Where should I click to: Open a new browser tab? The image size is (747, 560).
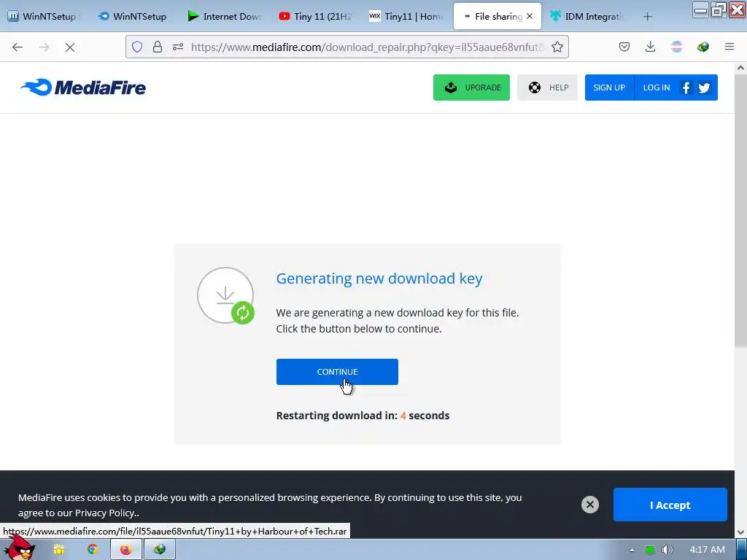[647, 17]
